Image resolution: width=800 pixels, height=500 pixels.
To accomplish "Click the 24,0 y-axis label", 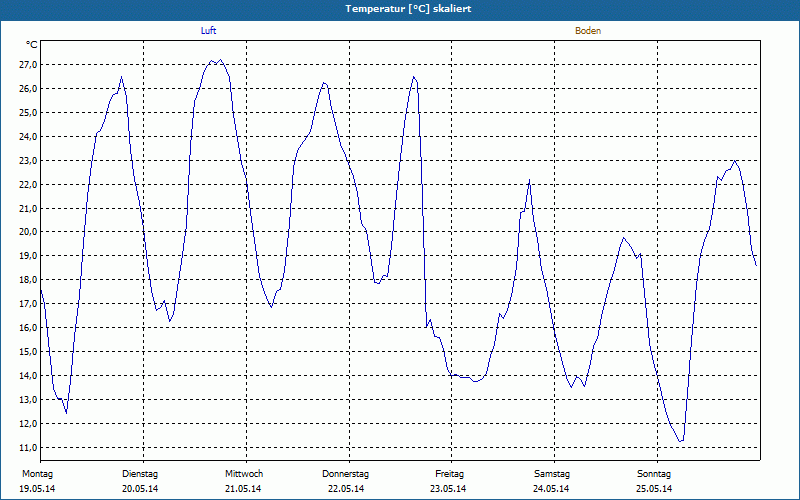I will [x=28, y=136].
